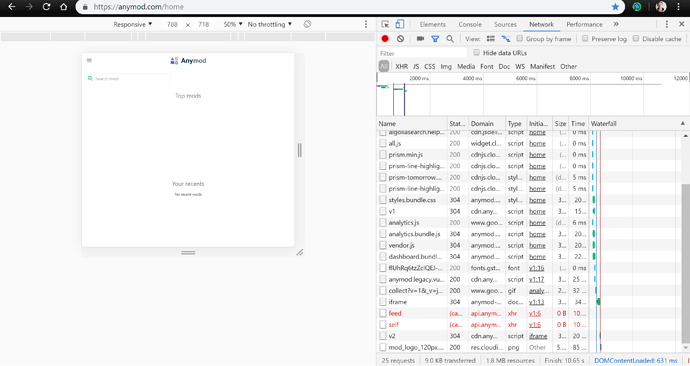The width and height of the screenshot is (690, 366).
Task: Clear the network log
Action: point(400,39)
